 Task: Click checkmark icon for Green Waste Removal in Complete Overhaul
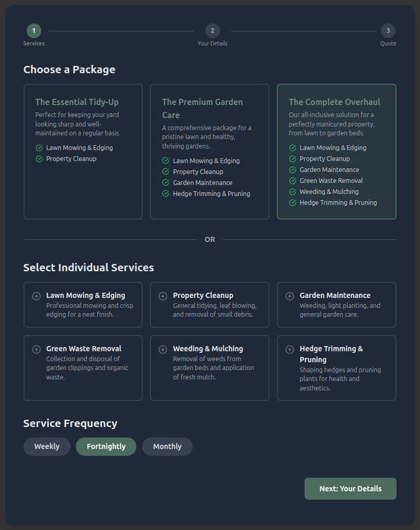293,181
